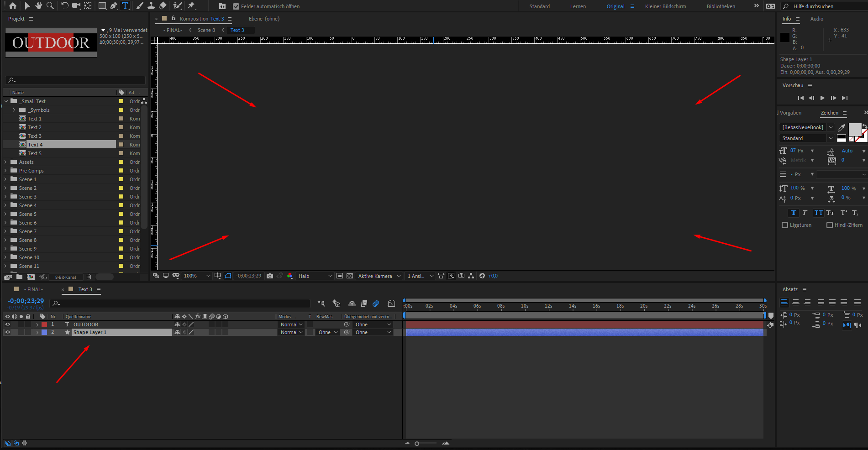Delete selected item with trash icon
This screenshot has height=450, width=868.
click(x=89, y=277)
